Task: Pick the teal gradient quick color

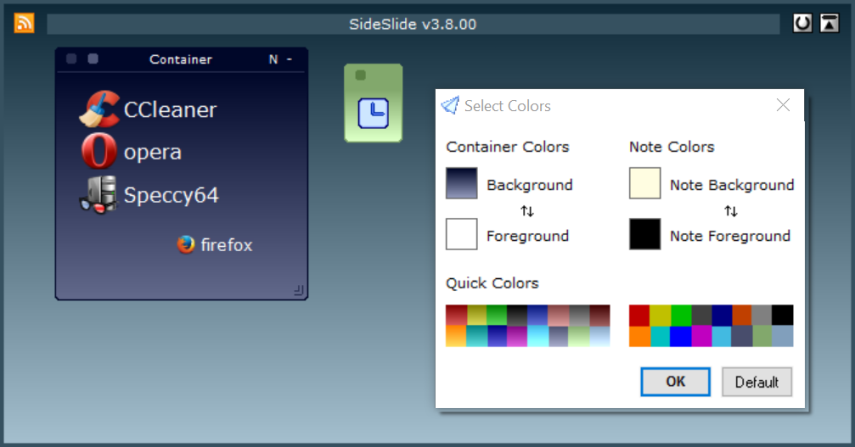Action: click(x=477, y=336)
